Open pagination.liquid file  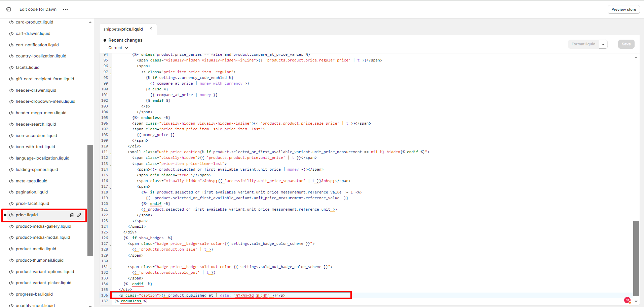32,192
